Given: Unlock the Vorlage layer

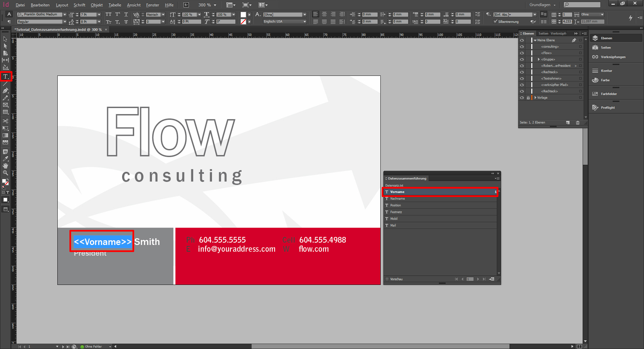Looking at the screenshot, I should click(x=529, y=98).
